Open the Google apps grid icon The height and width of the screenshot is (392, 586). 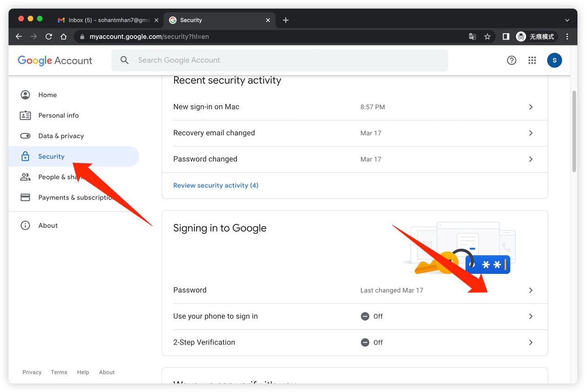click(x=532, y=60)
